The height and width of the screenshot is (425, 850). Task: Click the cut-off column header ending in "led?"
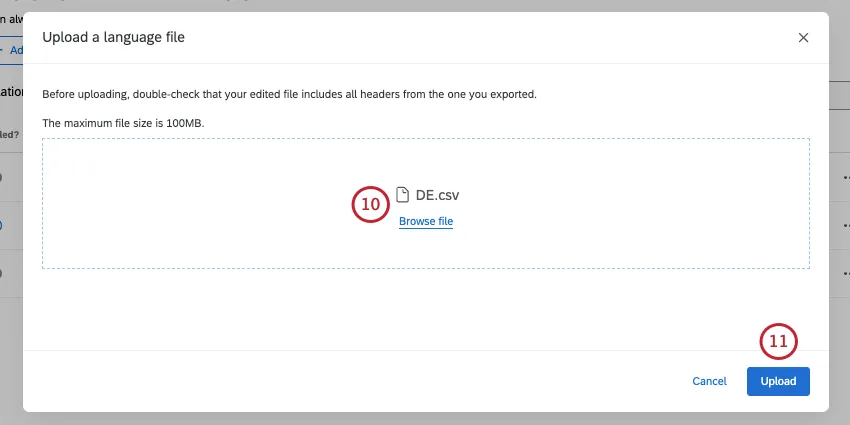point(10,133)
